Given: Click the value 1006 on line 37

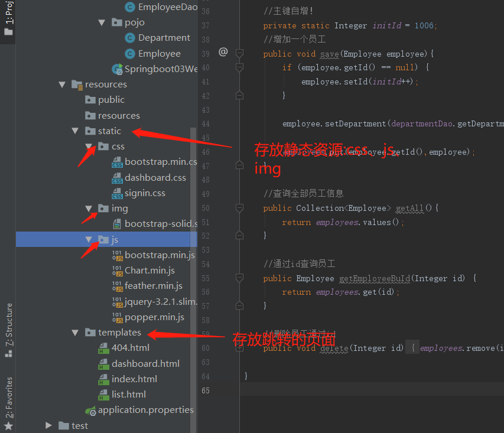Looking at the screenshot, I should pos(424,25).
